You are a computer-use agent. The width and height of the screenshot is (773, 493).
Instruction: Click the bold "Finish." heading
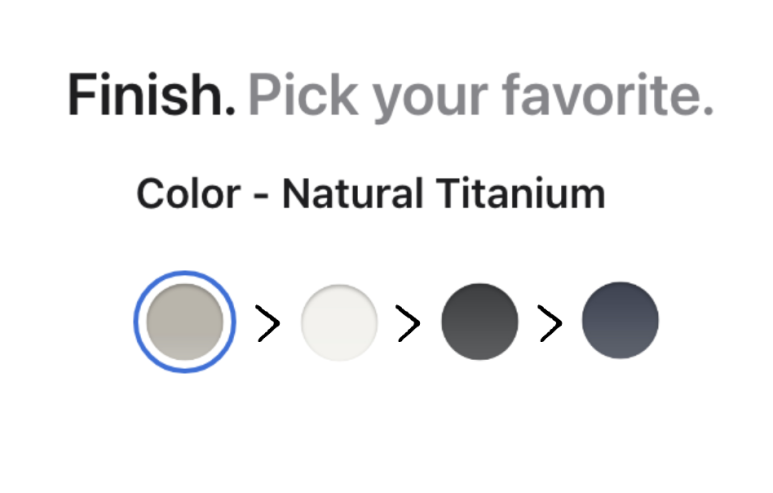coord(151,96)
